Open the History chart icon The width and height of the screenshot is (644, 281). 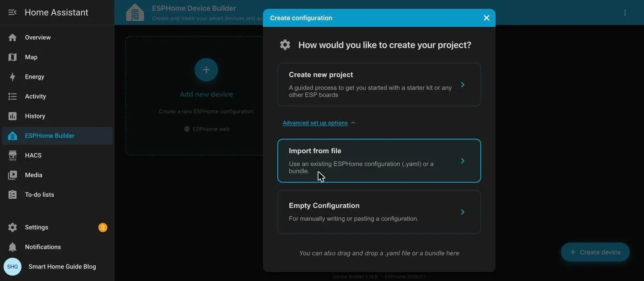point(13,116)
